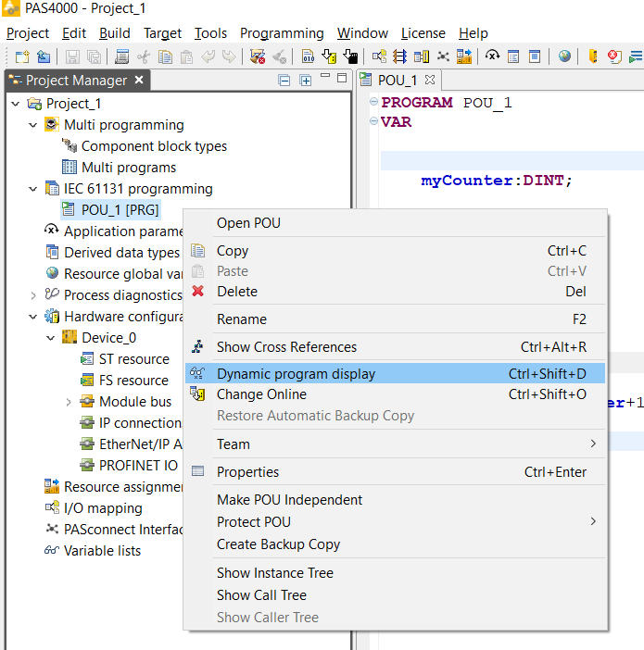Minimize the Project Manager panel
644x650 pixels.
[x=325, y=76]
